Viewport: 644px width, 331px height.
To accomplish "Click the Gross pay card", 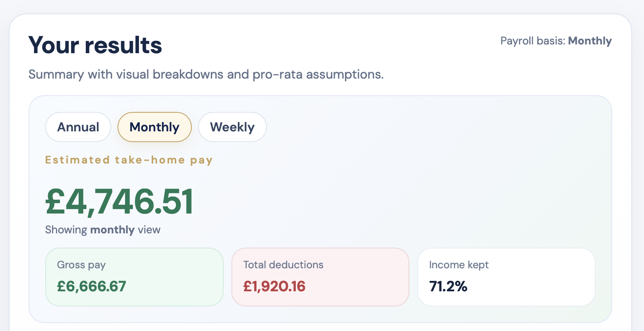I will [x=134, y=277].
